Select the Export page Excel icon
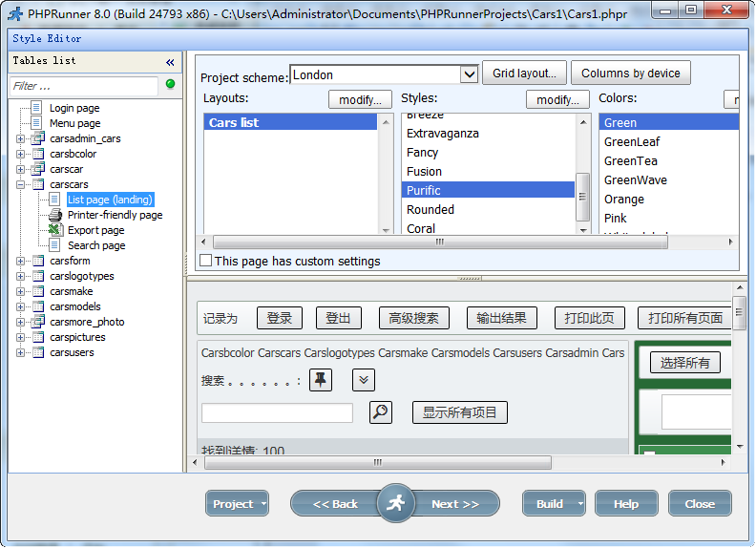Screen dimensions: 756x548 pos(55,230)
